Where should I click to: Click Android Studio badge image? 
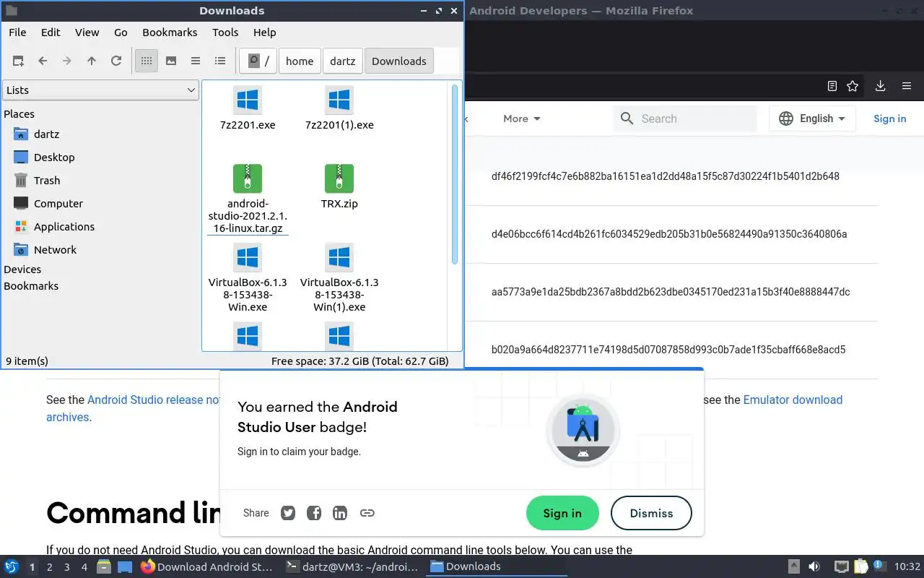583,431
